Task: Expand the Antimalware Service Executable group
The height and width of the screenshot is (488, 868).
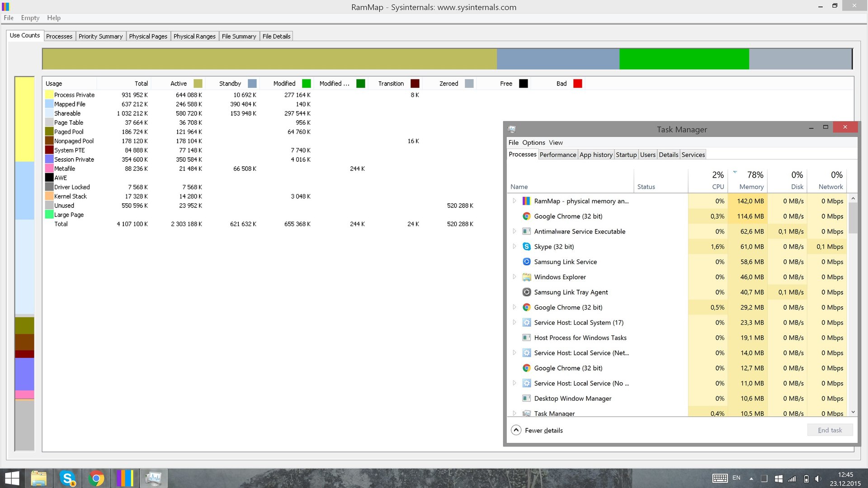Action: tap(514, 231)
